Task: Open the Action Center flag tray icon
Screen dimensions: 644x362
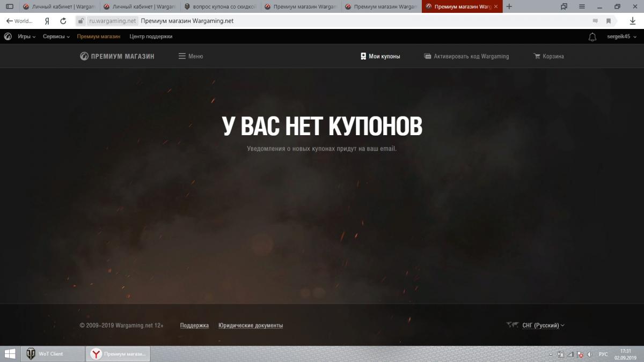Action: [580, 354]
